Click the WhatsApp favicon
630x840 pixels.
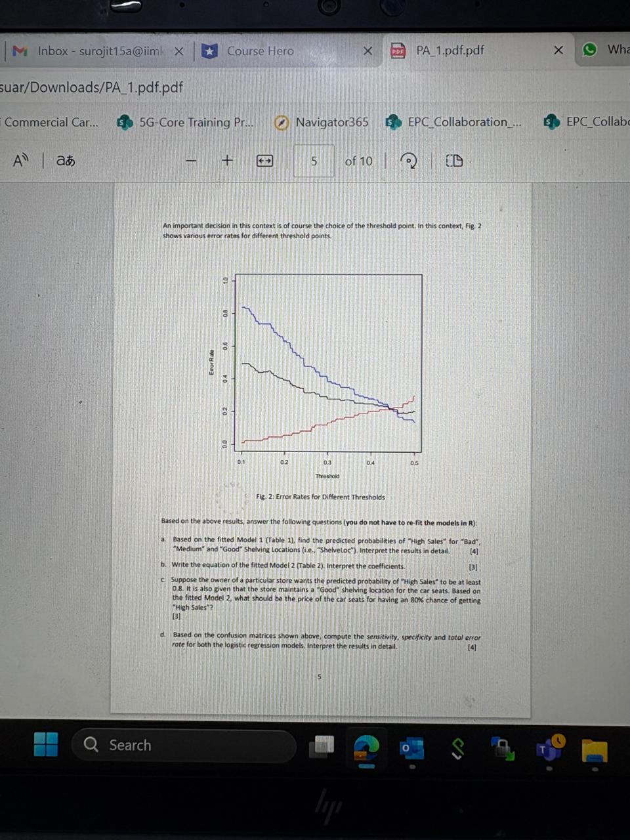pyautogui.click(x=590, y=49)
